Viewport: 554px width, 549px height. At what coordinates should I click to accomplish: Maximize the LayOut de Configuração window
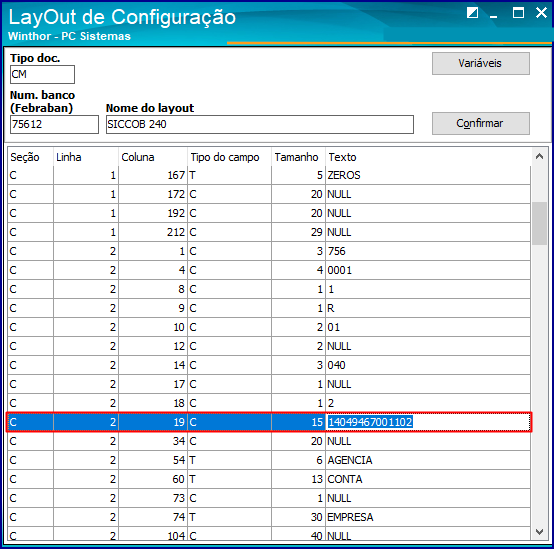[x=518, y=13]
